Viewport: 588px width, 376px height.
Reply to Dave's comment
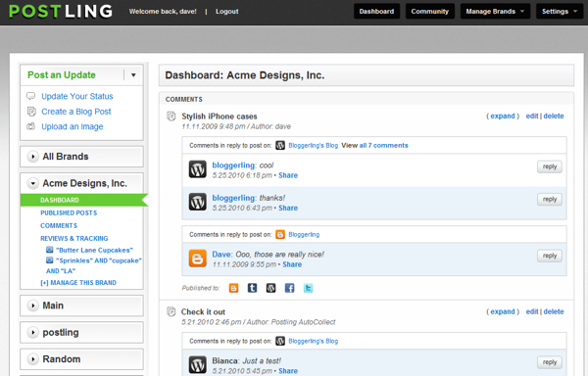(550, 256)
